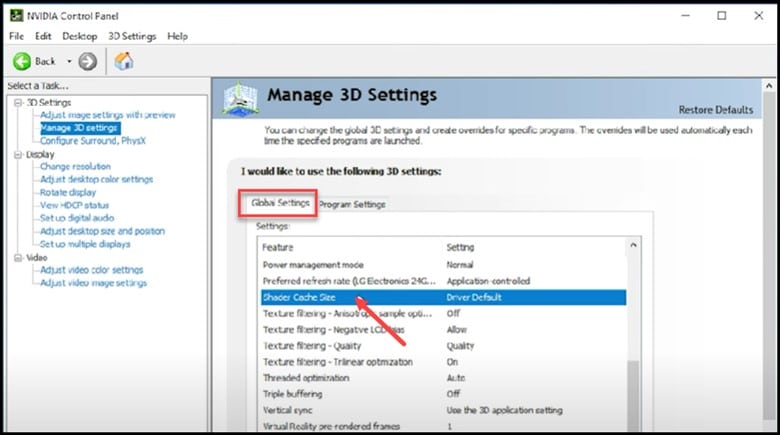Click the Manage 3D Settings header graphic
The height and width of the screenshot is (435, 780).
coord(242,99)
